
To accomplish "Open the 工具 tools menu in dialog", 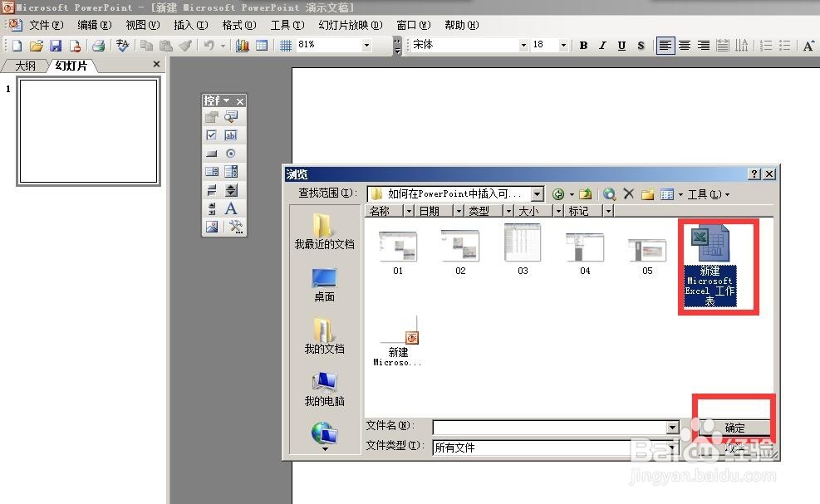I will click(x=708, y=194).
